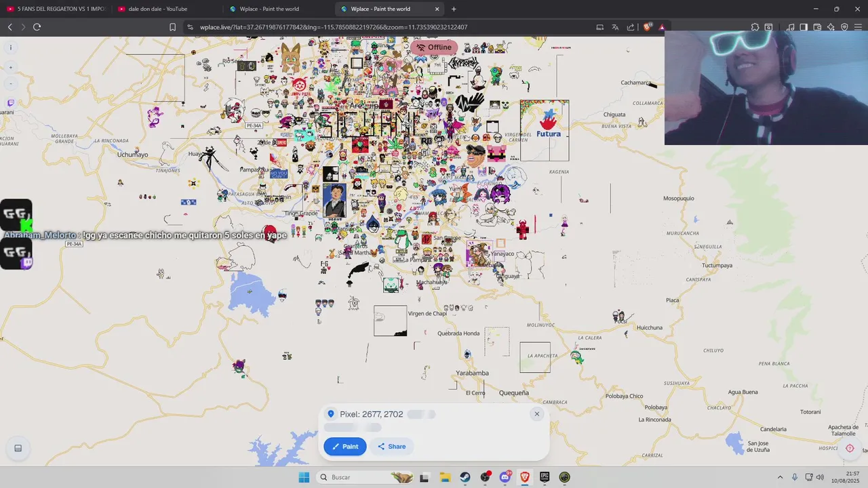Switch to the 5 FANS DEL REGGAETON tab
Image resolution: width=868 pixels, height=488 pixels.
pyautogui.click(x=56, y=9)
